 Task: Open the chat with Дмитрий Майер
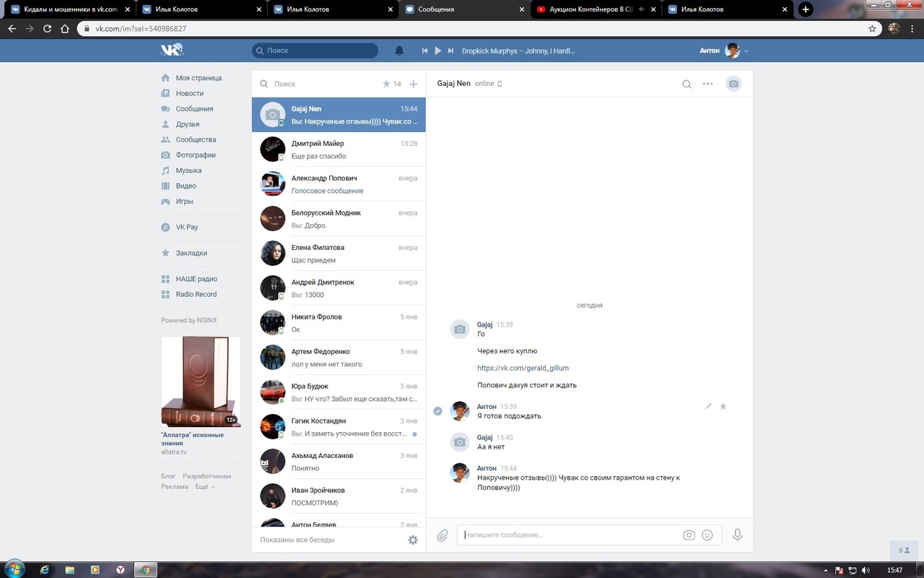click(x=339, y=150)
